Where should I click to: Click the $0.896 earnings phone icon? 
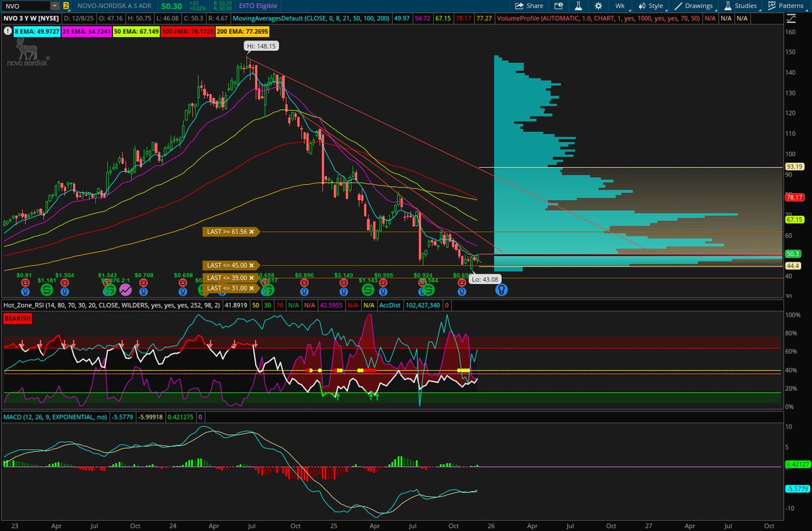(304, 283)
